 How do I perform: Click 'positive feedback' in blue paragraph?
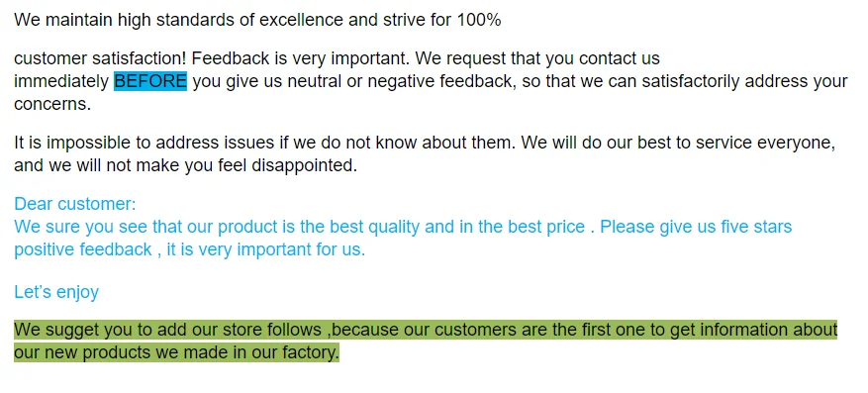82,249
